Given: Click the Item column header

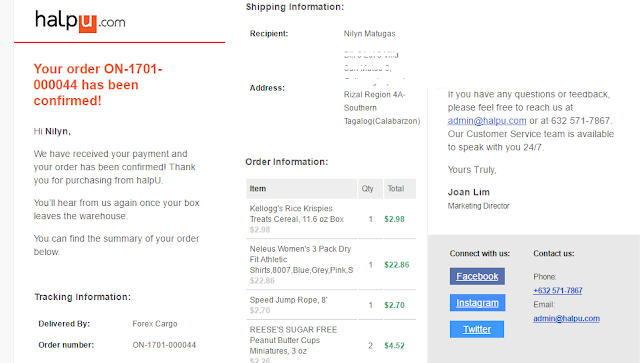Looking at the screenshot, I should coord(302,189).
